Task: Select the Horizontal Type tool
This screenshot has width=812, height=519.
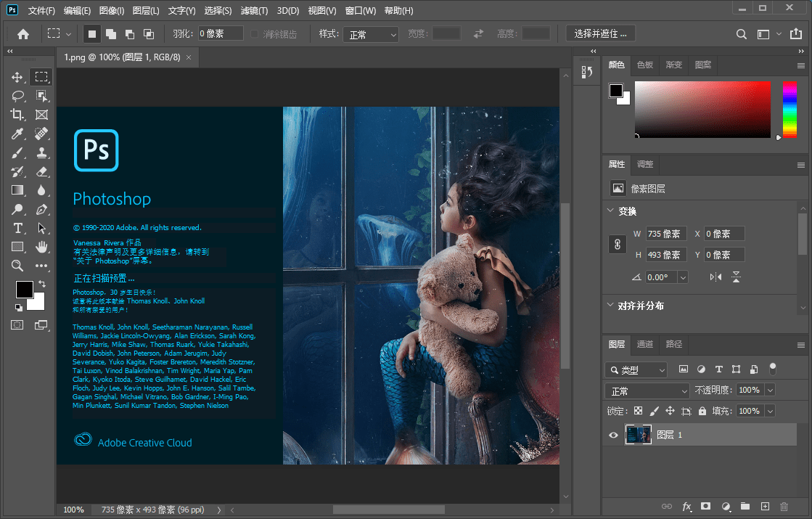Action: click(x=17, y=228)
